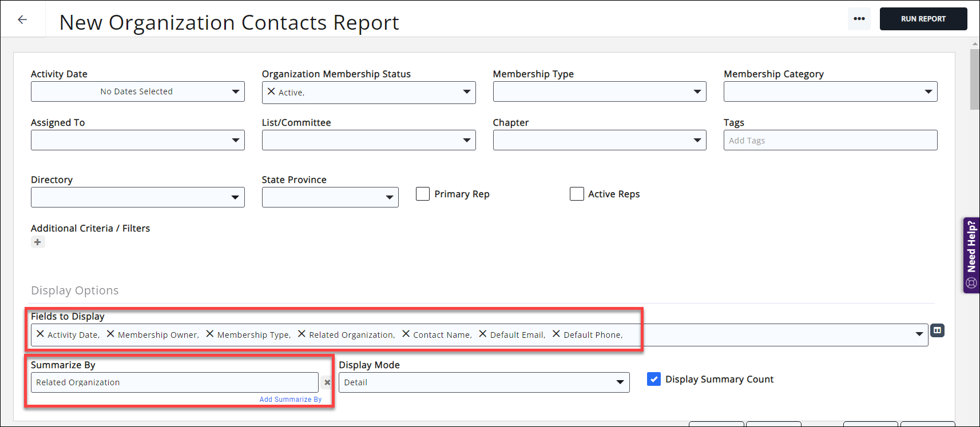Screen dimensions: 980x427
Task: Click the Add Summarize By link
Action: (x=291, y=400)
